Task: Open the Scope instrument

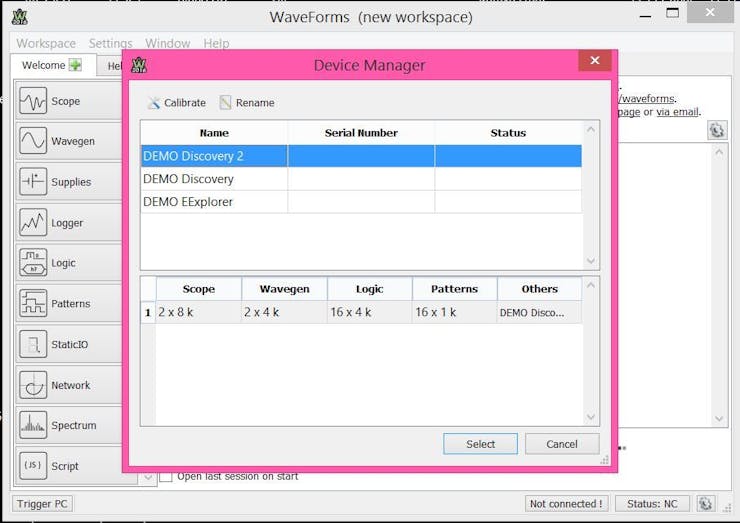Action: point(69,101)
